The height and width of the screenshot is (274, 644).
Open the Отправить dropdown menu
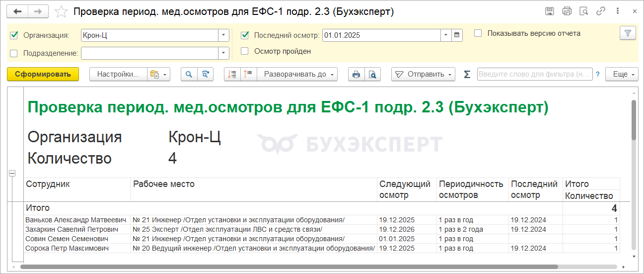(x=423, y=74)
